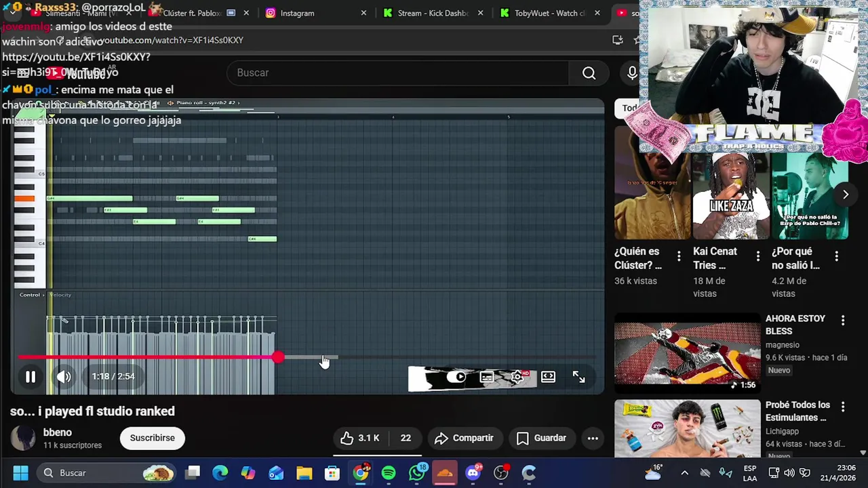Click the YouTube search magnifier button
Image resolution: width=868 pixels, height=488 pixels.
(589, 73)
